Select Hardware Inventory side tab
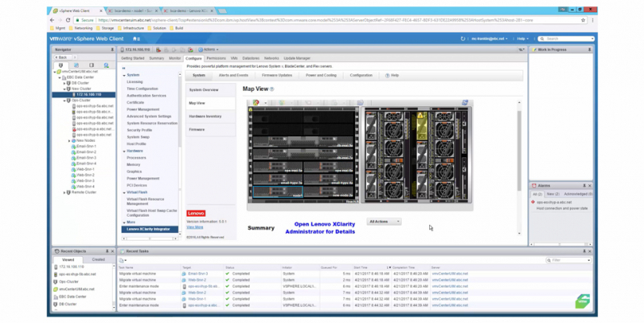This screenshot has width=644, height=323. point(211,116)
